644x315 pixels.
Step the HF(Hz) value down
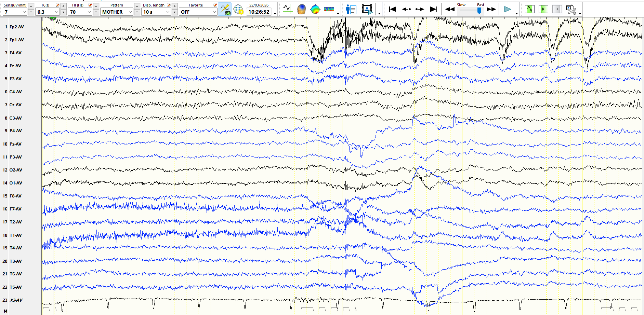(x=96, y=12)
